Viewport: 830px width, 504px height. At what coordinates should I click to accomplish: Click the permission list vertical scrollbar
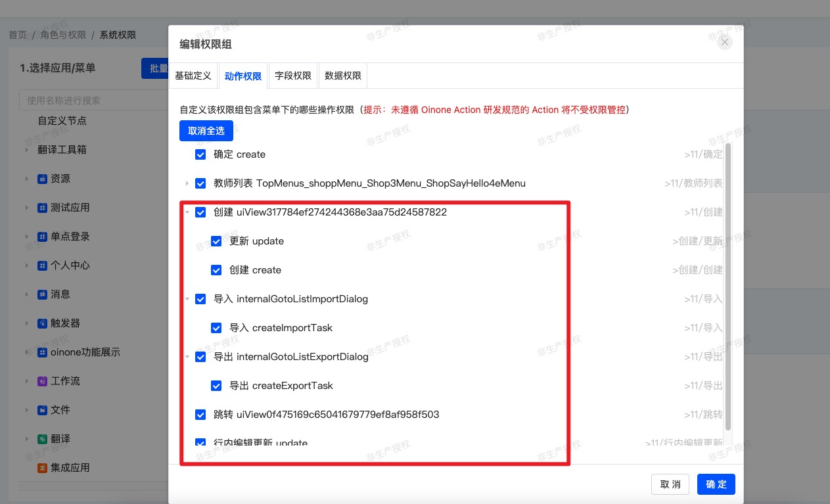click(x=727, y=286)
